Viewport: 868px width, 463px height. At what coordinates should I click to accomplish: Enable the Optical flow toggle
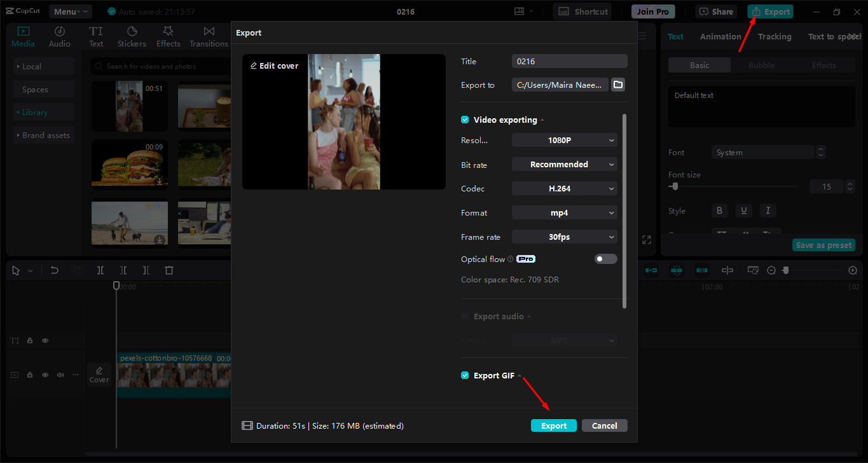coord(605,259)
